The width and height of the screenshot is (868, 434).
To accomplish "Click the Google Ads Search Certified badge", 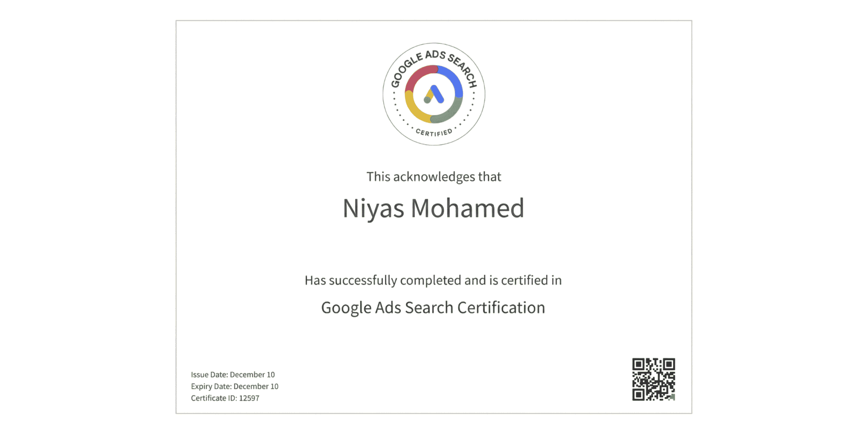I will 434,94.
